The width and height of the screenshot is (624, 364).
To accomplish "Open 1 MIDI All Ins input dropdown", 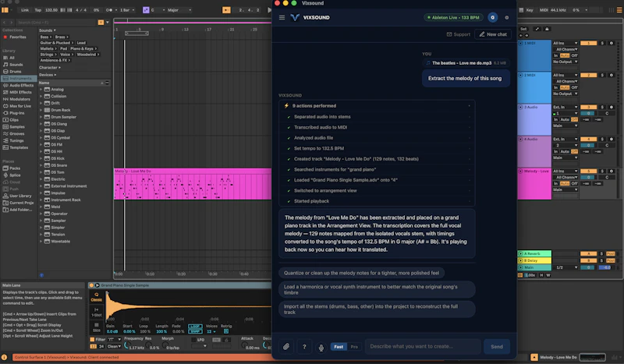I will pos(565,43).
